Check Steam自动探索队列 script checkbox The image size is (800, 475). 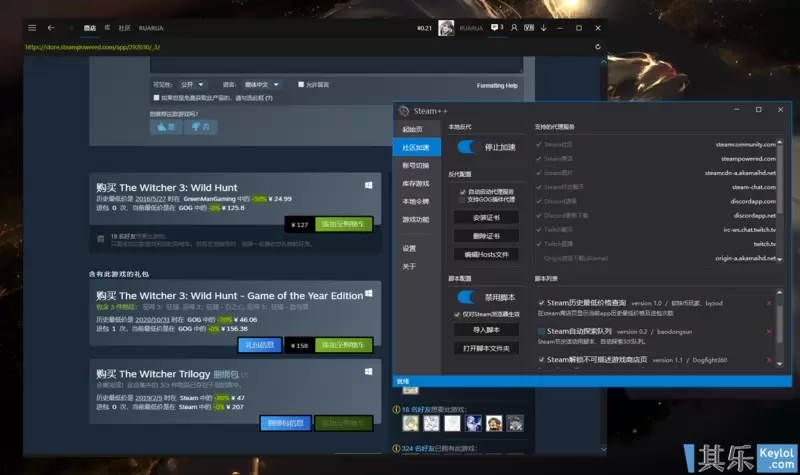(541, 332)
